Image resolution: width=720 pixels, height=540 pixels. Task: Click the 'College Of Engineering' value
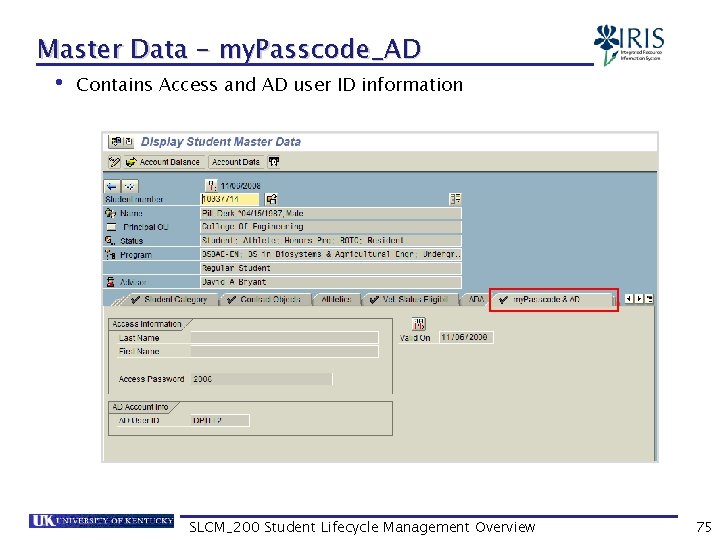click(x=253, y=227)
